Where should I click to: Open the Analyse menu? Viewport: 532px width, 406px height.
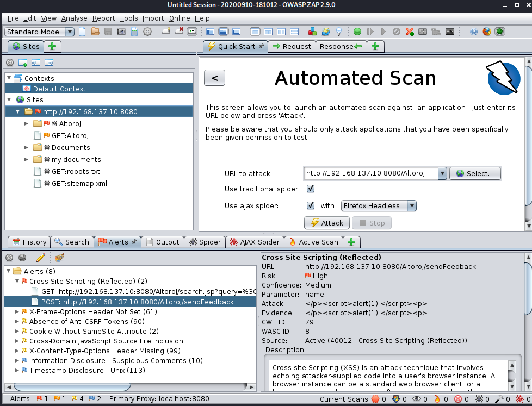click(75, 18)
